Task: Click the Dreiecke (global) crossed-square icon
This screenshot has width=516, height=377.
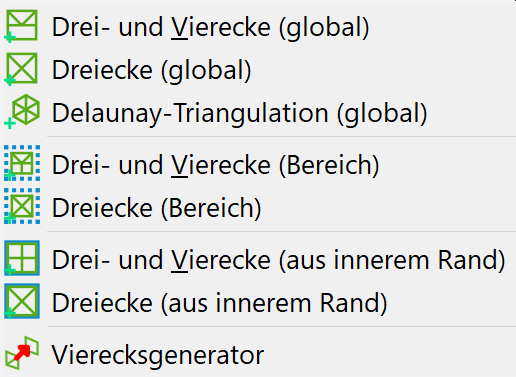Action: pos(22,69)
